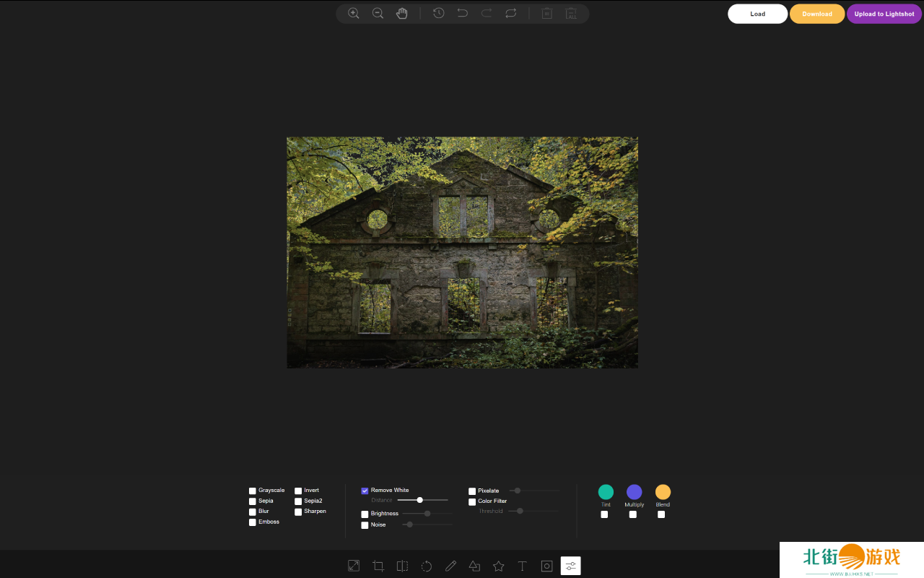Tick the Sharpen filter checkbox
Image resolution: width=924 pixels, height=578 pixels.
298,512
